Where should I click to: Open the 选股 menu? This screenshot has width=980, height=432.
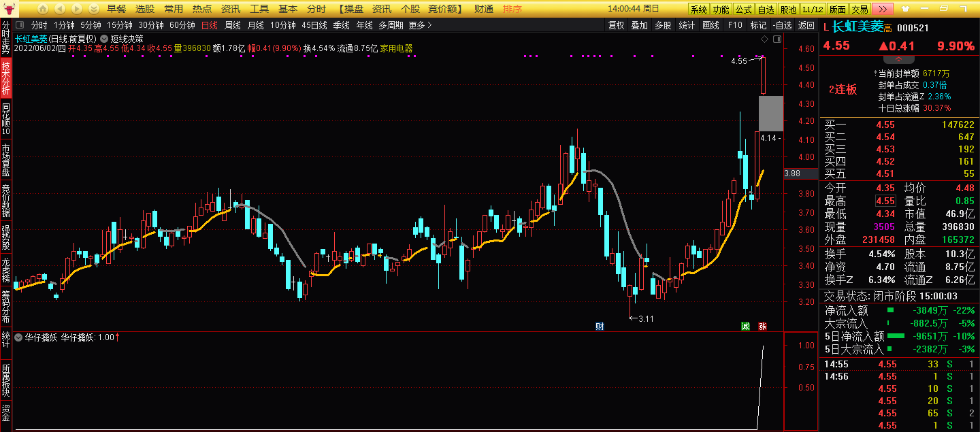point(144,9)
